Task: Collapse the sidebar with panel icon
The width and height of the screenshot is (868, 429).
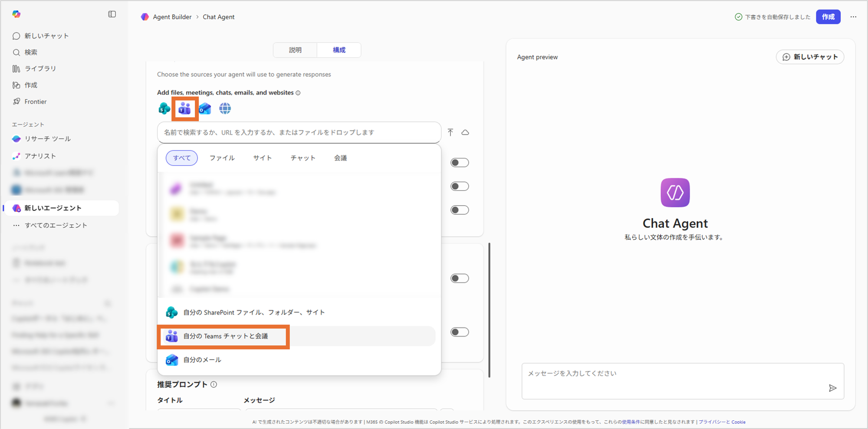Action: (x=112, y=14)
